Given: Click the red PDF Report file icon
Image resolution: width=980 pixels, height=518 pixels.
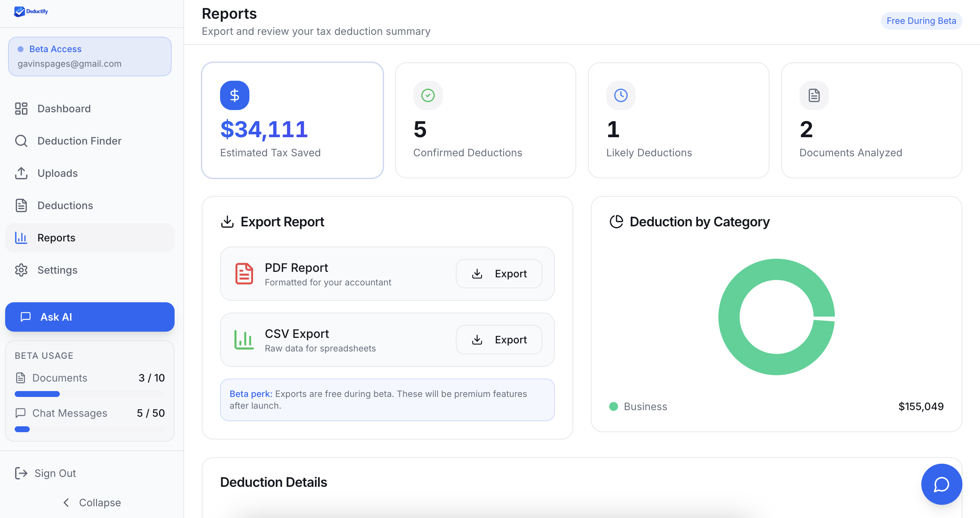Looking at the screenshot, I should [x=244, y=274].
